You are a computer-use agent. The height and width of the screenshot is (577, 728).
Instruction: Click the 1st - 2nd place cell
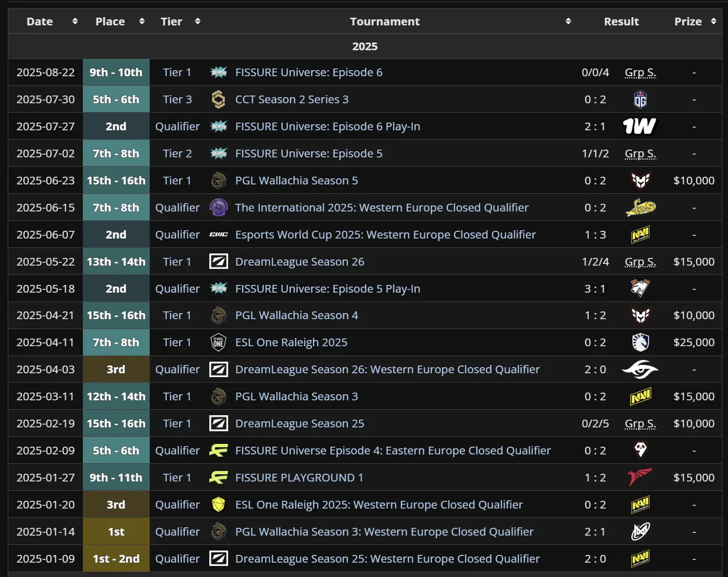(116, 559)
